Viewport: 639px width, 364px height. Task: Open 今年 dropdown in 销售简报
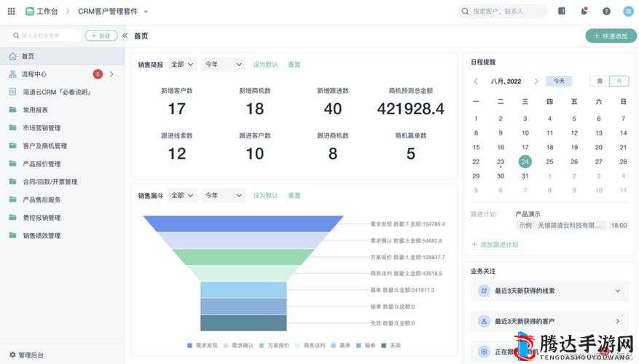click(224, 64)
